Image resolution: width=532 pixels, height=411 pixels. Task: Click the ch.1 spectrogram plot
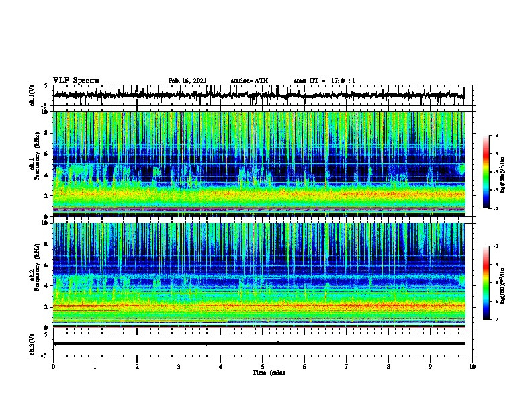pos(259,164)
